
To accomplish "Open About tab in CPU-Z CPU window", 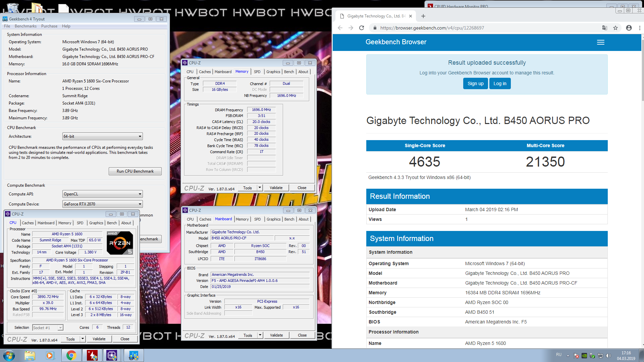I will 126,223.
